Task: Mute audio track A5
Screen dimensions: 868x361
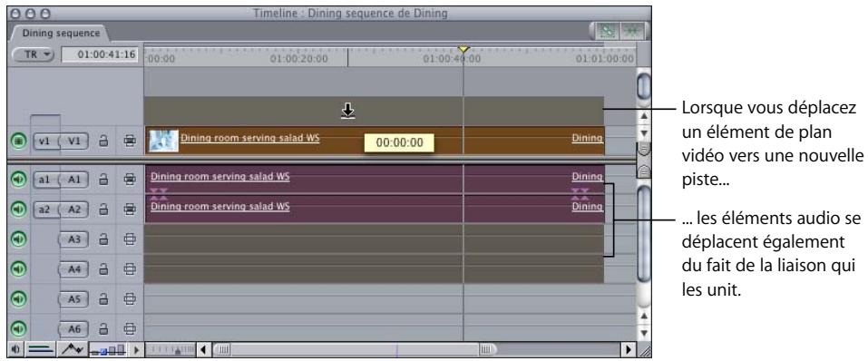Action: [18, 299]
